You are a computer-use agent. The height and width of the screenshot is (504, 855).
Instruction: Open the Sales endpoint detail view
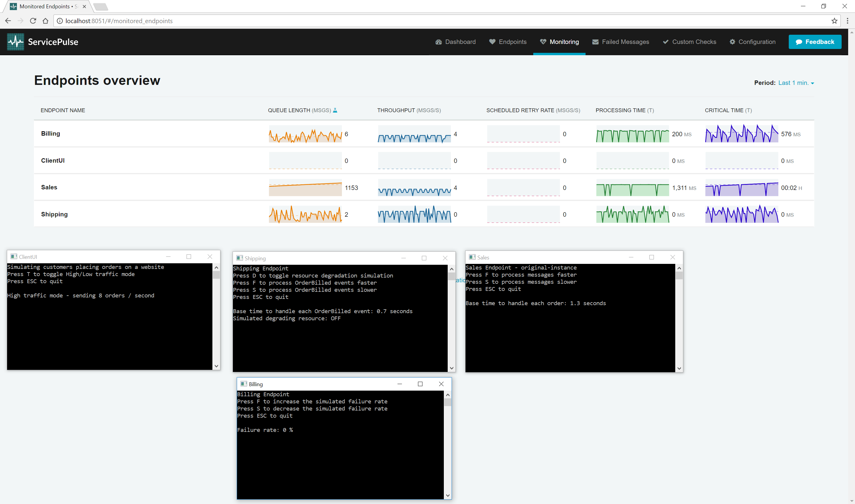[49, 187]
